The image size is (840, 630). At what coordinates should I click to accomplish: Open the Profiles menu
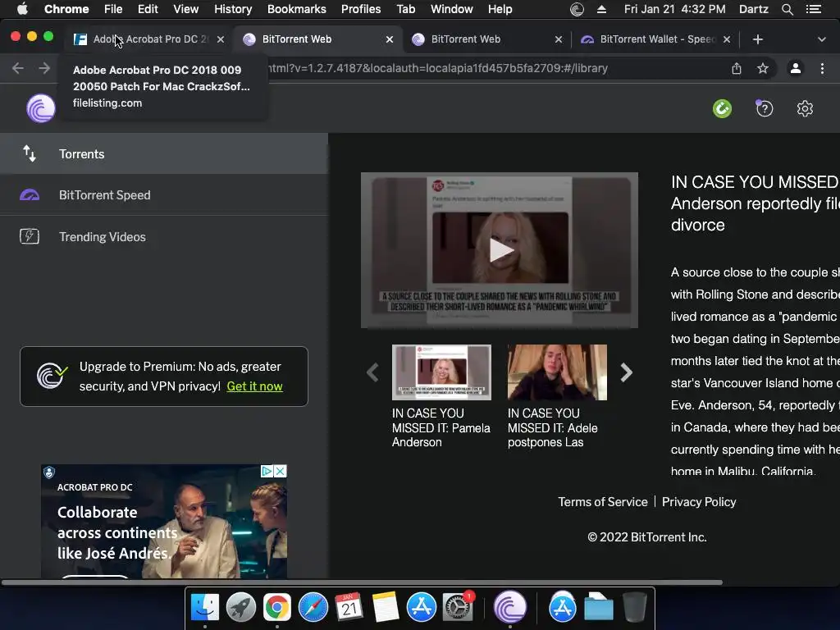pos(361,9)
